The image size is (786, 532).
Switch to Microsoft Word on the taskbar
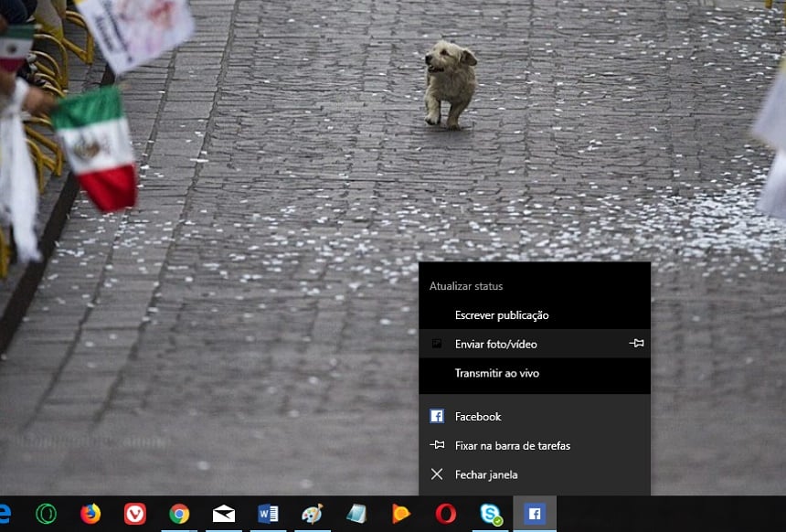pyautogui.click(x=268, y=514)
